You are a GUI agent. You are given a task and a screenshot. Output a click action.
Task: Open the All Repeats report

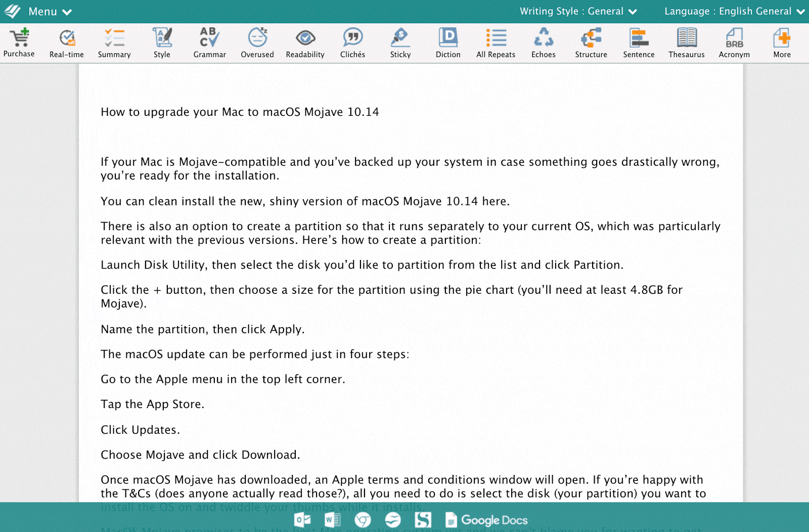[496, 43]
